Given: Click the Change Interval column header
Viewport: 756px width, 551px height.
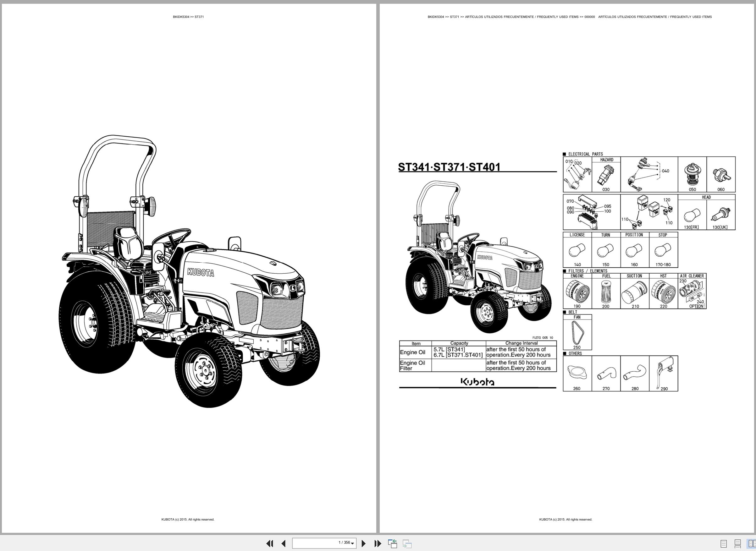Looking at the screenshot, I should pos(521,343).
